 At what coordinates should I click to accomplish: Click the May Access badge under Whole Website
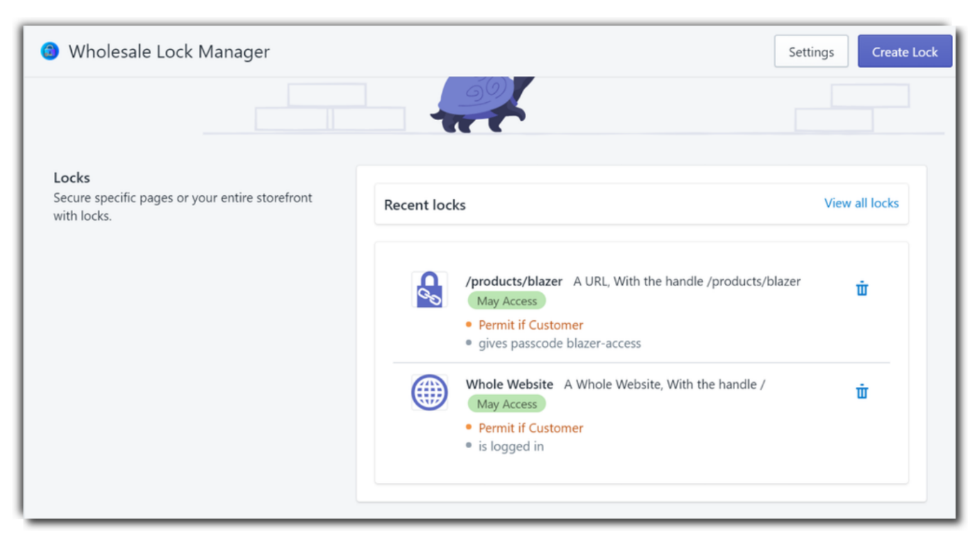(x=506, y=404)
